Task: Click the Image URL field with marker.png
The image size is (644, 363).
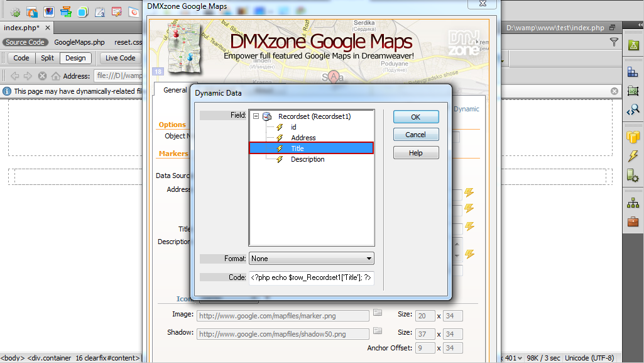Action: (x=283, y=316)
